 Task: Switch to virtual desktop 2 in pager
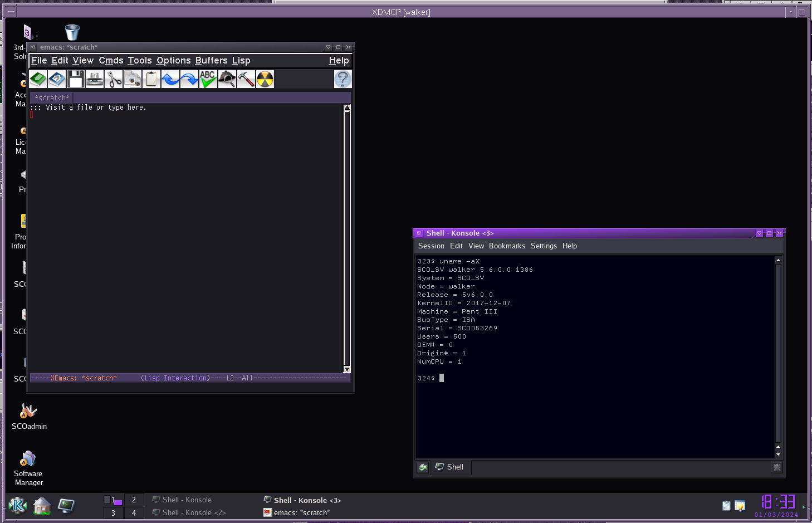point(134,500)
